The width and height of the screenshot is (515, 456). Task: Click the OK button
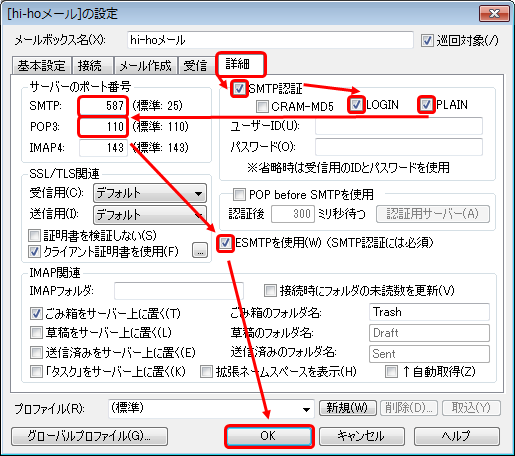coord(269,436)
